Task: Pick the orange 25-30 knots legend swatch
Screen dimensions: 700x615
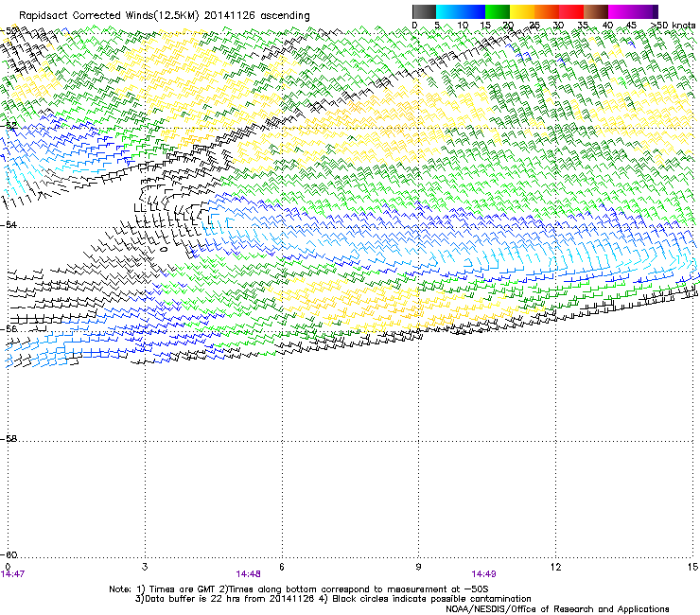Action: [547, 11]
